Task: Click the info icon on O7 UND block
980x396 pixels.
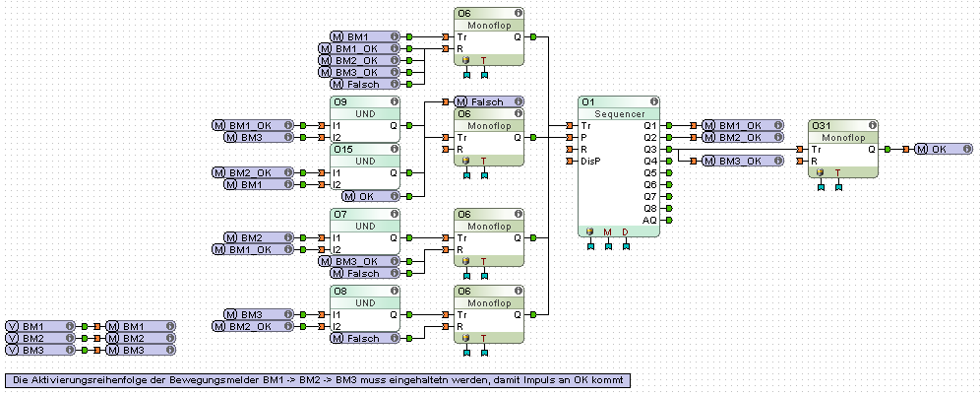Action: (x=394, y=213)
